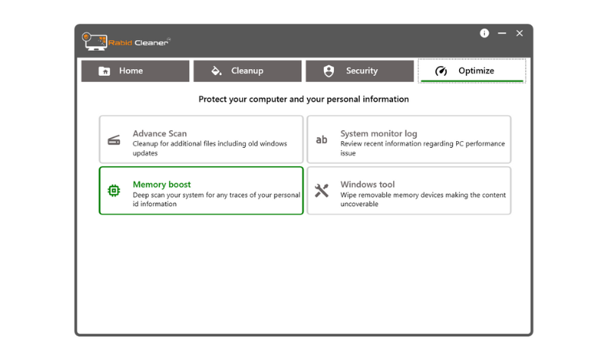Click the Rabid Cleaner logo
The width and height of the screenshot is (607, 364).
point(126,42)
